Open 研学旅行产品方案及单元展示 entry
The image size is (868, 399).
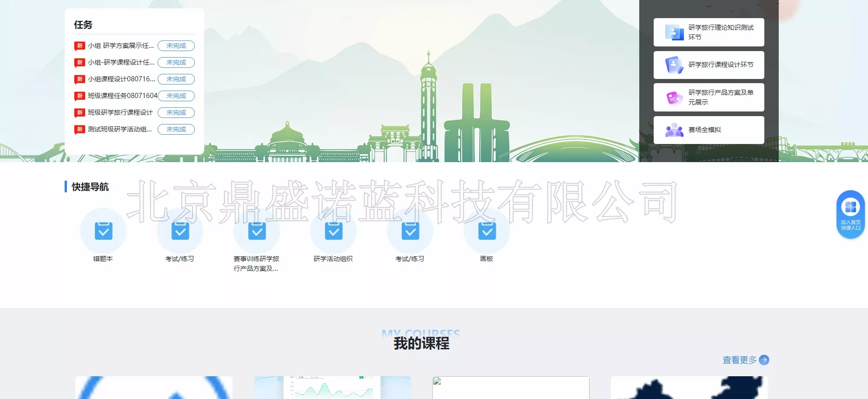point(709,98)
